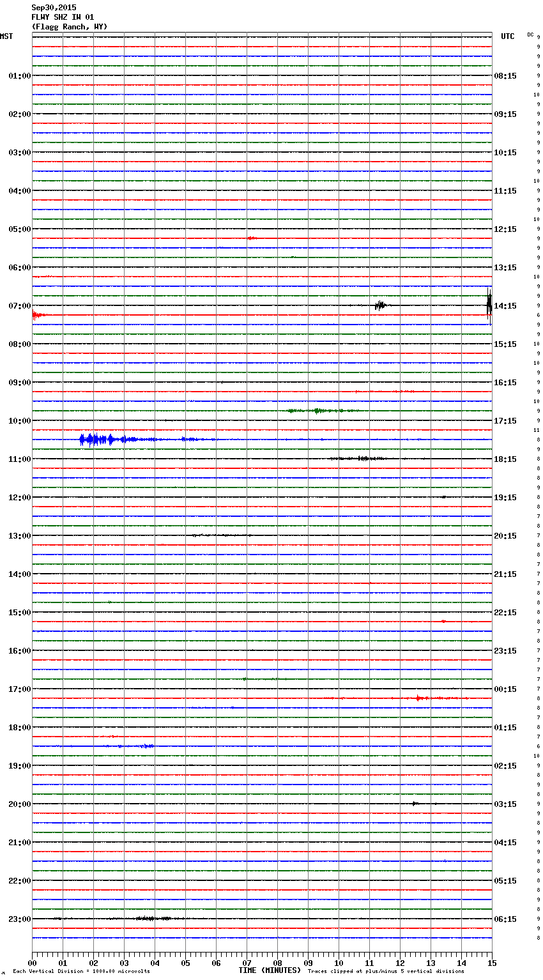Click the 03:15 UTC time label
This screenshot has height=980, width=543.
[505, 804]
